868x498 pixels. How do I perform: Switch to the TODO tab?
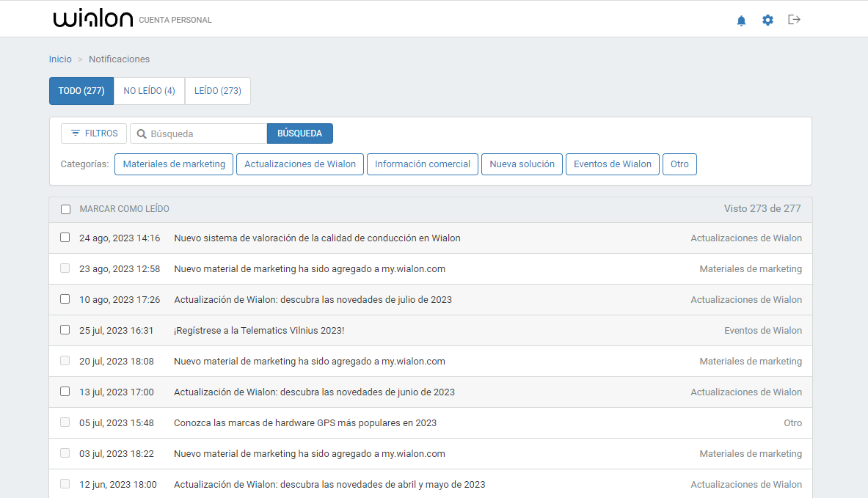pyautogui.click(x=81, y=90)
